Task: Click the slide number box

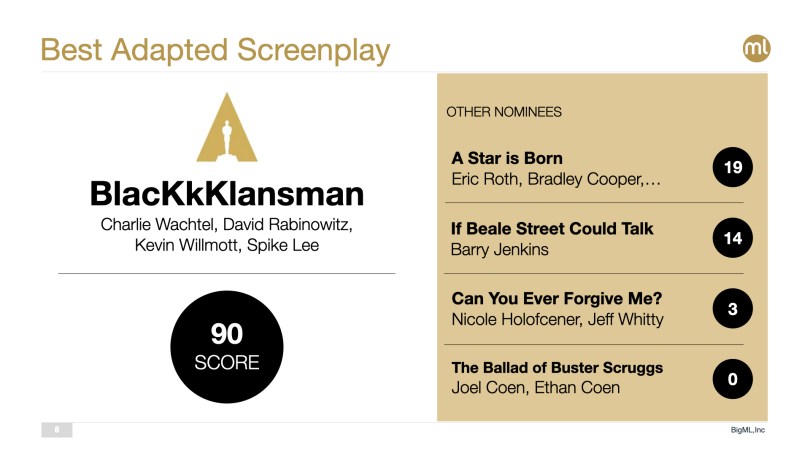Action: (x=56, y=430)
